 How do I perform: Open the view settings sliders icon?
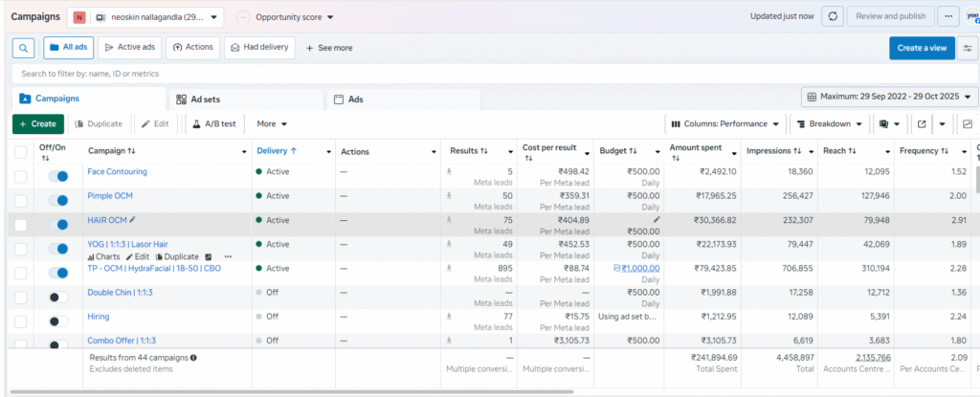click(967, 48)
